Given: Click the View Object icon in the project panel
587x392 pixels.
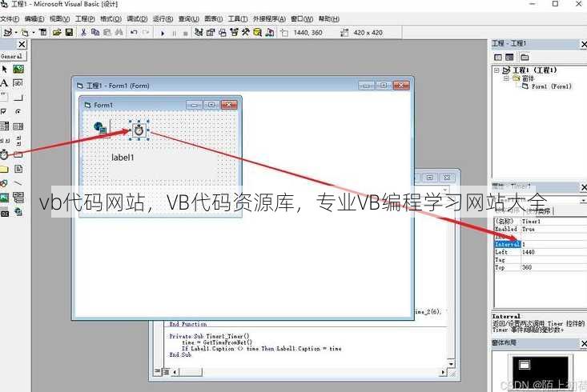Looking at the screenshot, I should click(x=509, y=58).
